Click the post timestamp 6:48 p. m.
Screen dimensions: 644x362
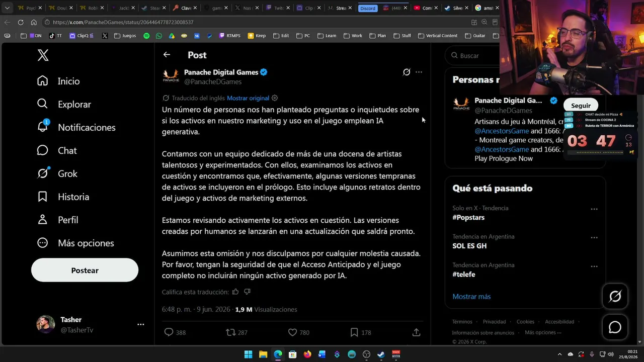pos(196,309)
